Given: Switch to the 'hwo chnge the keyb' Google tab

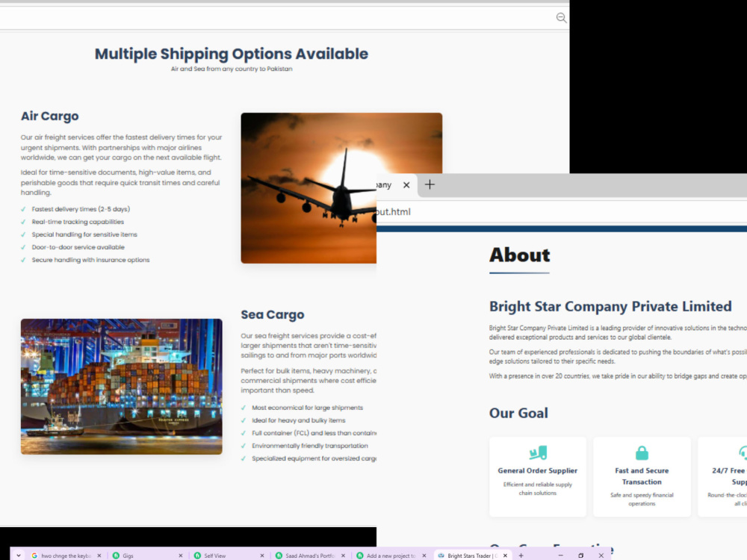Looking at the screenshot, I should click(66, 556).
